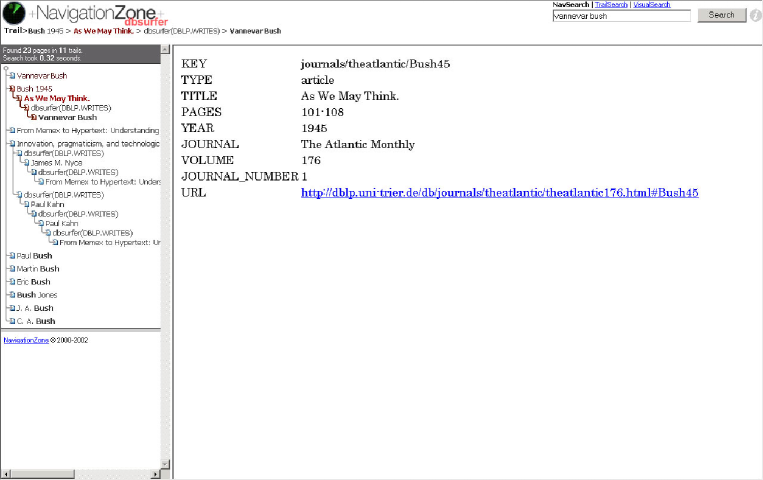Click the page icon beside Innovation, pragmaticism trail
The height and width of the screenshot is (480, 763).
[12, 144]
